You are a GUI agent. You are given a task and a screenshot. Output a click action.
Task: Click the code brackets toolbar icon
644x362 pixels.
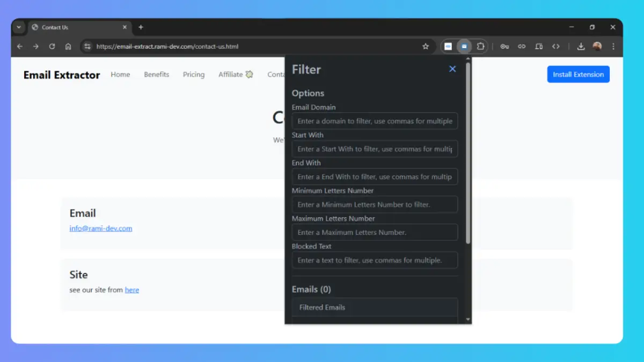(x=556, y=47)
